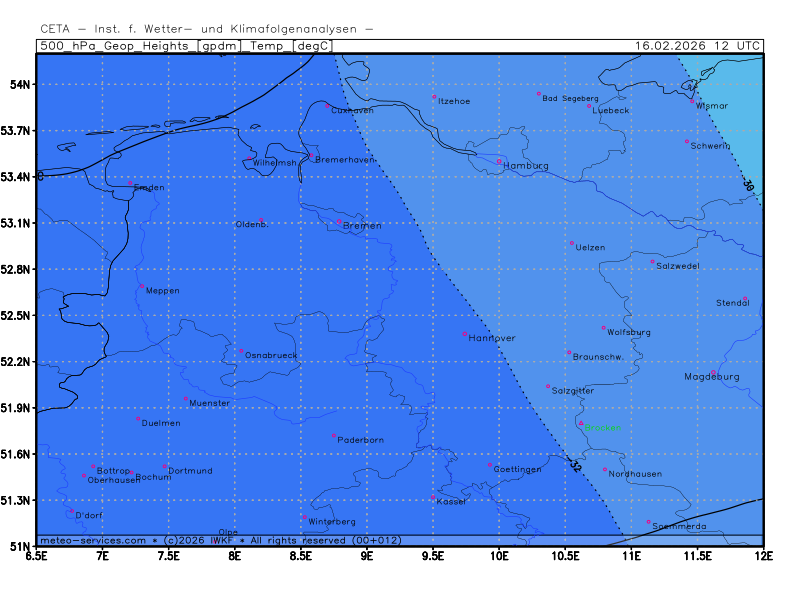Click the Nordhausen city label
The image size is (800, 600).
pos(635,474)
